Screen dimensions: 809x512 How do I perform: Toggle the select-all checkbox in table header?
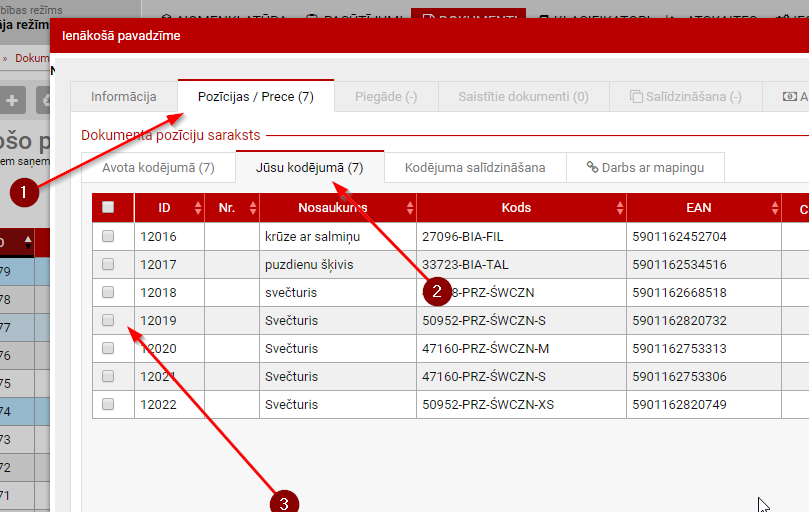[108, 208]
